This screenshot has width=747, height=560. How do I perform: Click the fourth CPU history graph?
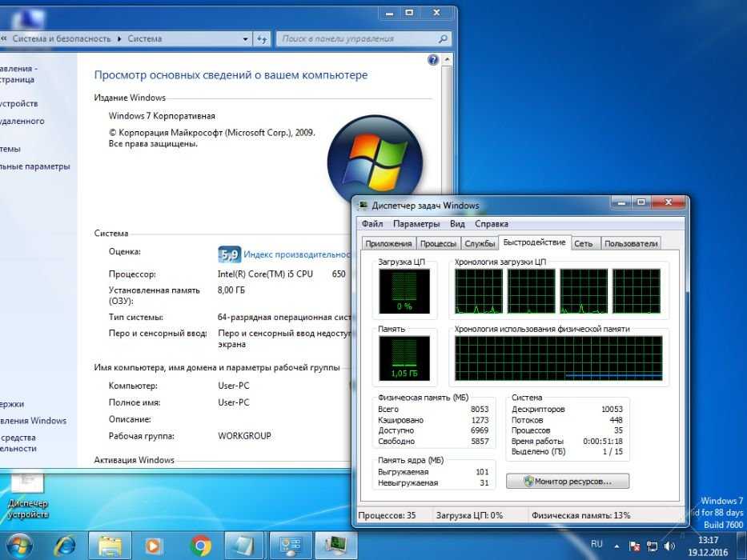click(637, 291)
